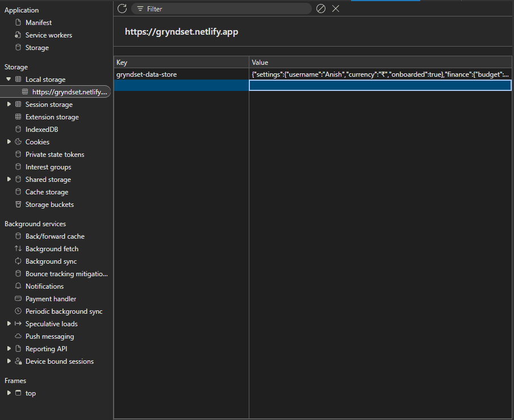The height and width of the screenshot is (420, 514).
Task: Click the Value column header
Action: pos(381,62)
